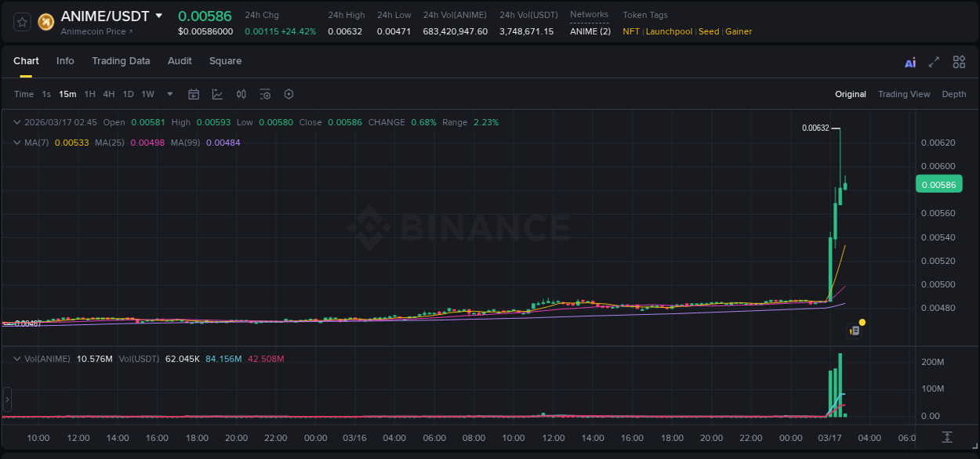Screen dimensions: 980x459
Task: Open the candlestick comparison tool
Action: 241,94
